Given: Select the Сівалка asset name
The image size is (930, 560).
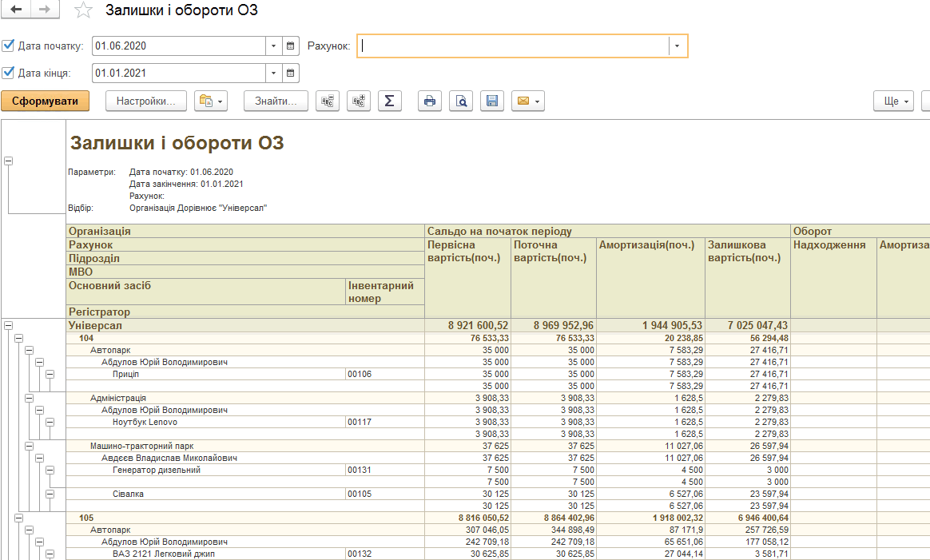Looking at the screenshot, I should click(x=128, y=494).
